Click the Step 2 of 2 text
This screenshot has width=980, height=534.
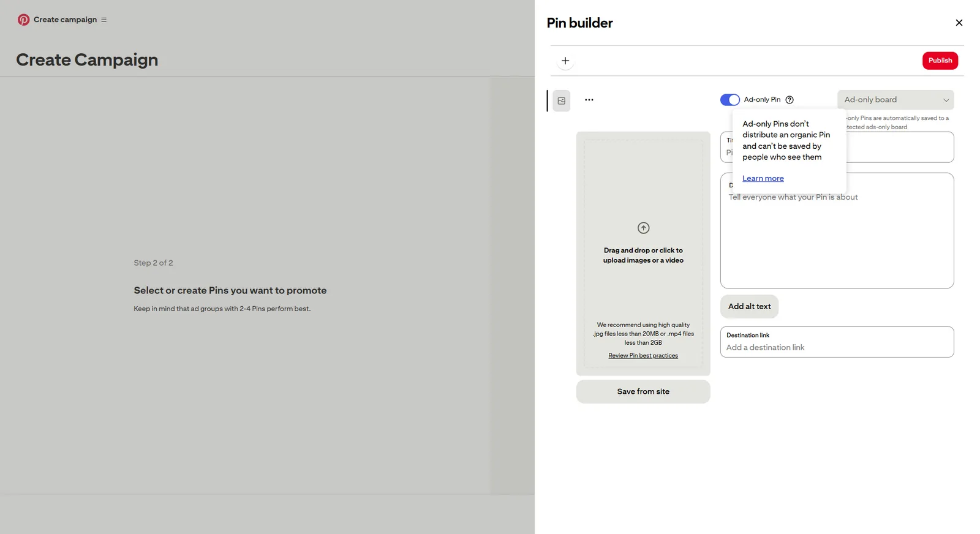pyautogui.click(x=153, y=263)
